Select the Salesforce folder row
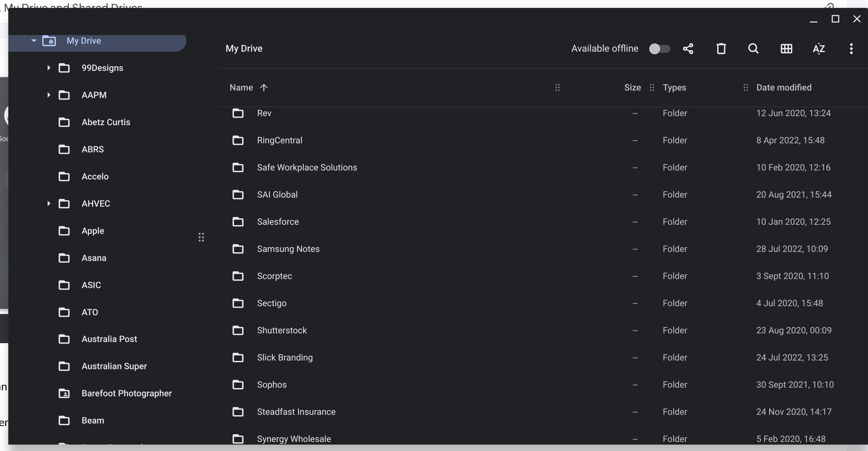Screen dimensions: 868x451 [278, 222]
